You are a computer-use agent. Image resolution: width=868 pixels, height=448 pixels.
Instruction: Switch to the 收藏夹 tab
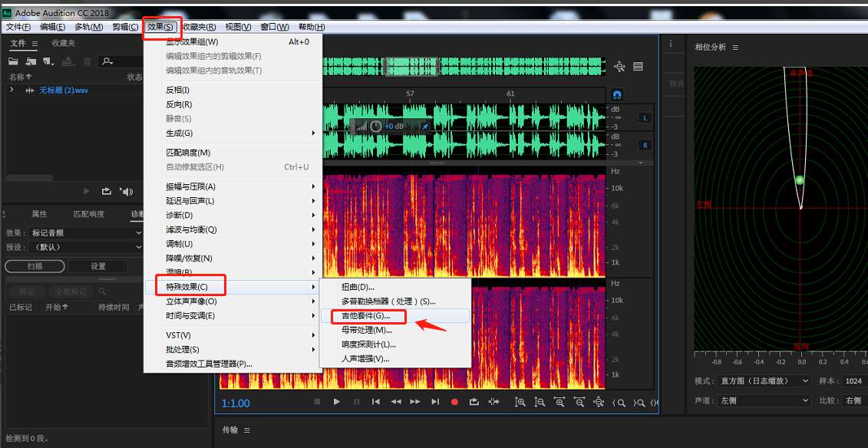pos(63,44)
